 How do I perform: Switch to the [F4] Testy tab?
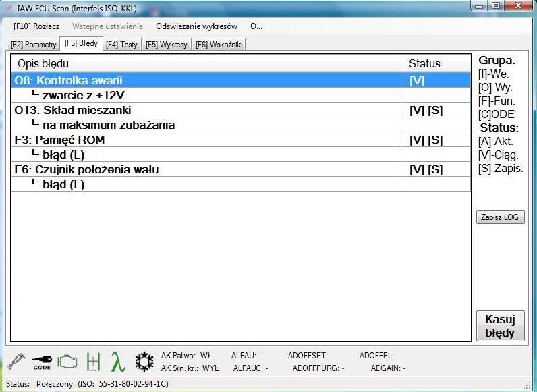click(121, 45)
